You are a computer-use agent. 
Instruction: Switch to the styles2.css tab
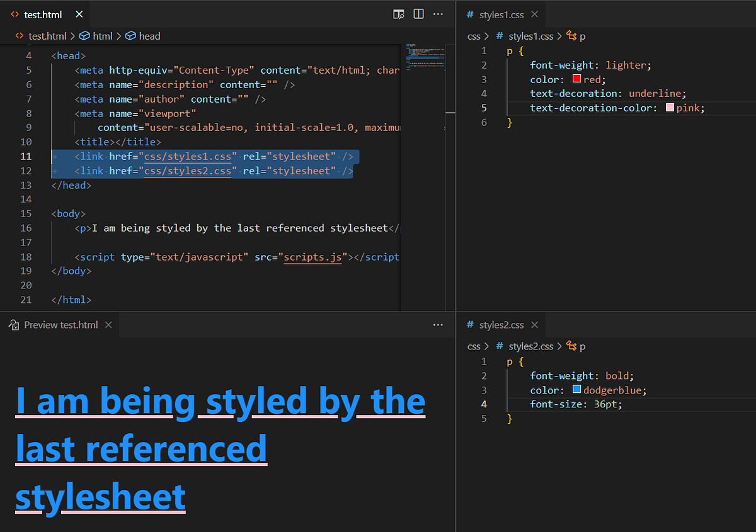501,324
